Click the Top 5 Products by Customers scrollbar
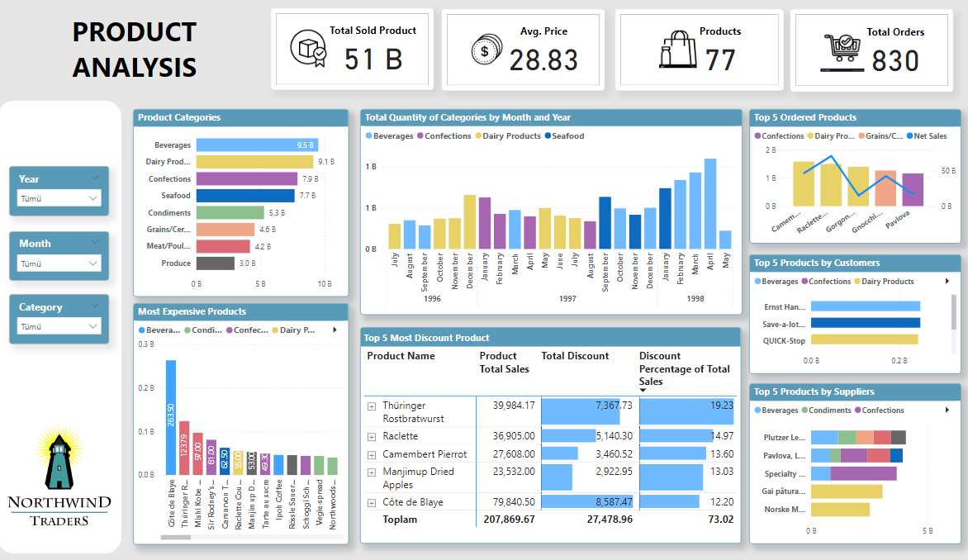The height and width of the screenshot is (560, 968). [954, 311]
